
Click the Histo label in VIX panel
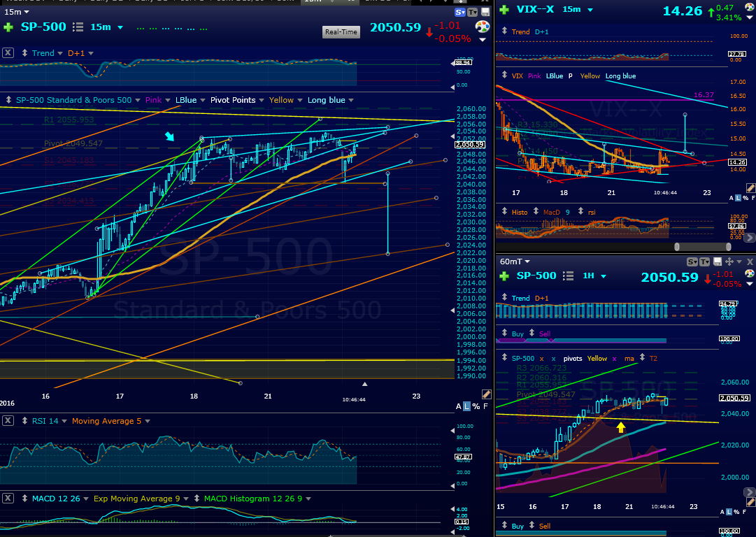pos(520,212)
